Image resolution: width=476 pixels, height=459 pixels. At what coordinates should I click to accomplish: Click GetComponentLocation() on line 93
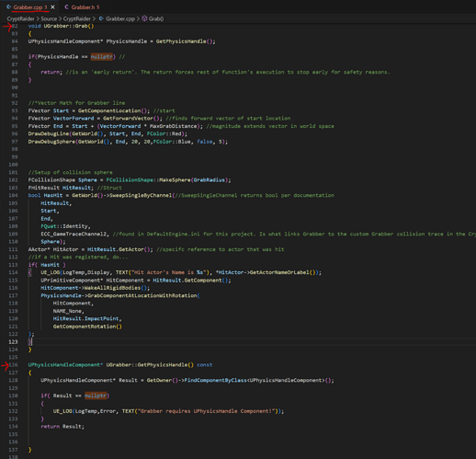click(x=113, y=110)
